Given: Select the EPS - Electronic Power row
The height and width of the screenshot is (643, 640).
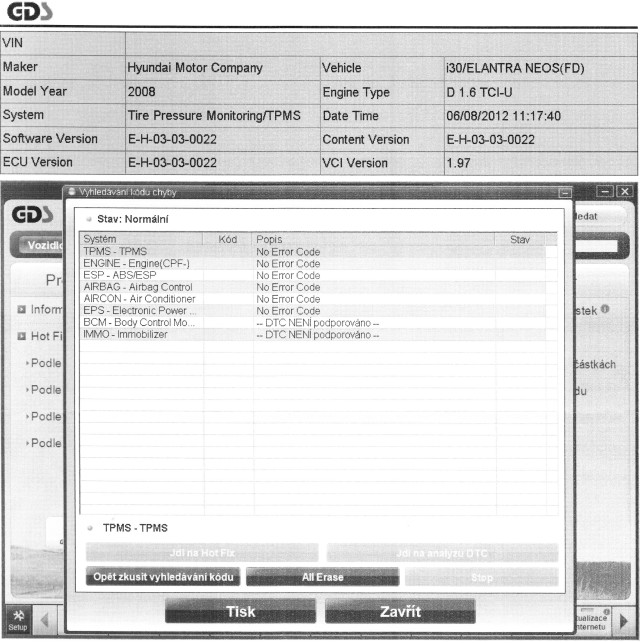Looking at the screenshot, I should pyautogui.click(x=312, y=311).
